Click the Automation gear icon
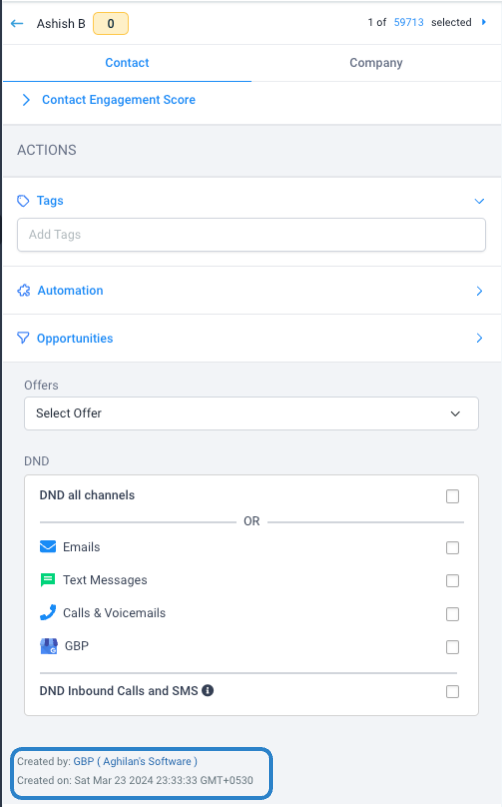 24,290
